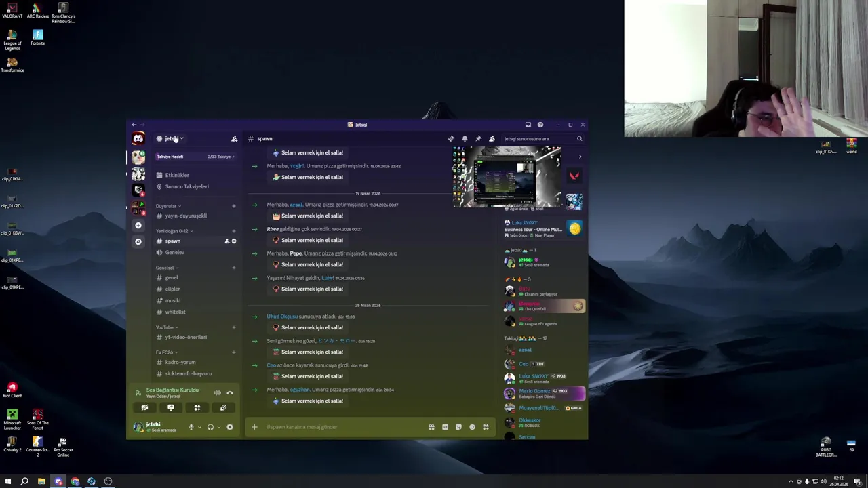
Task: Open soundboard button in voice panel
Action: coord(223,408)
